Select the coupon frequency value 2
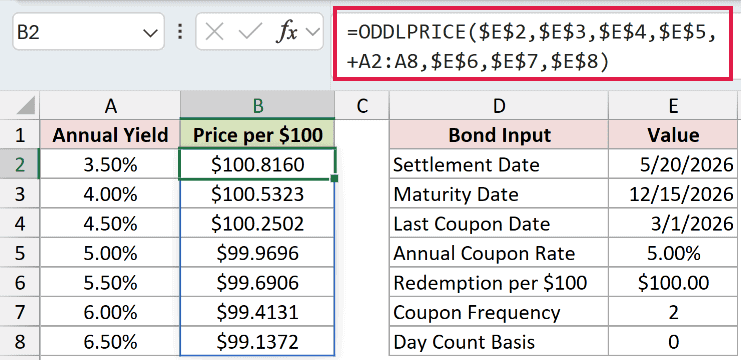The width and height of the screenshot is (741, 360). [673, 312]
